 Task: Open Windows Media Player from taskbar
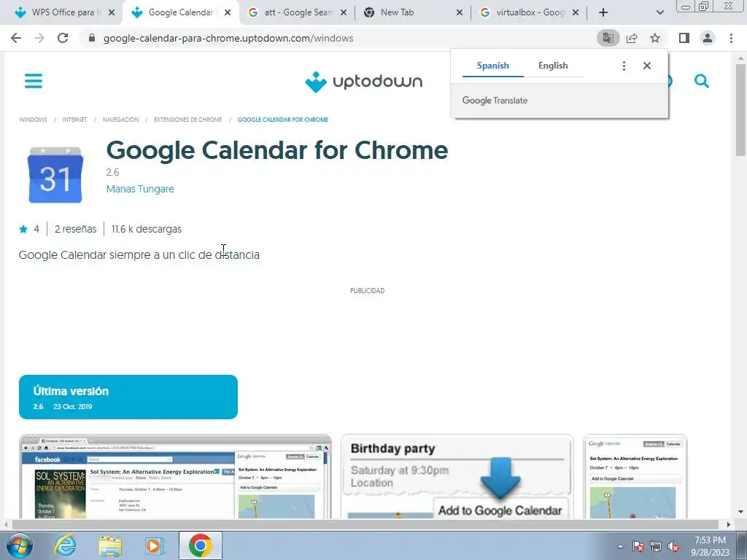(x=155, y=545)
